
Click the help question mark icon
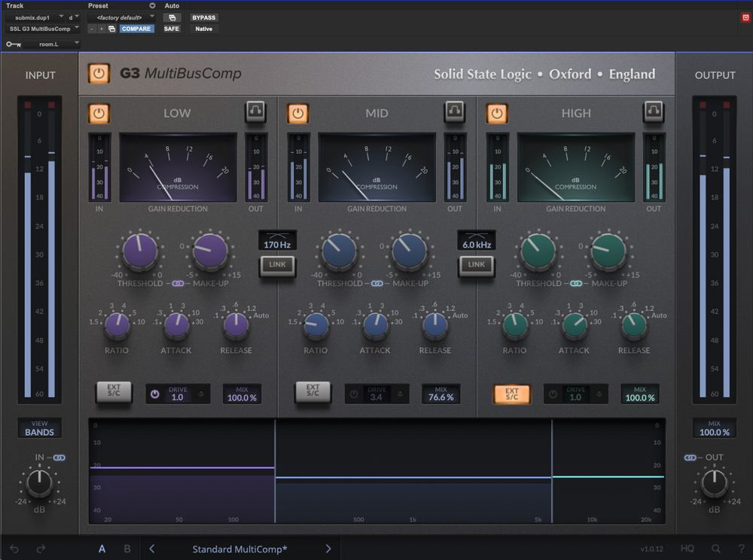point(742,548)
